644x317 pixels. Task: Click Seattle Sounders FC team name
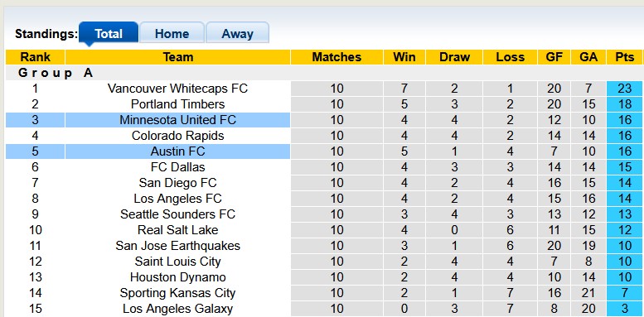point(178,214)
